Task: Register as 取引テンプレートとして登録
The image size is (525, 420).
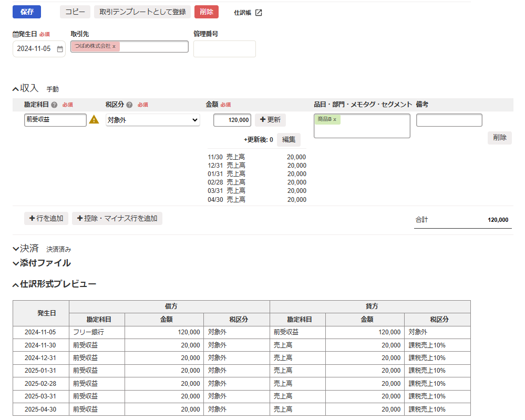Action: (142, 12)
